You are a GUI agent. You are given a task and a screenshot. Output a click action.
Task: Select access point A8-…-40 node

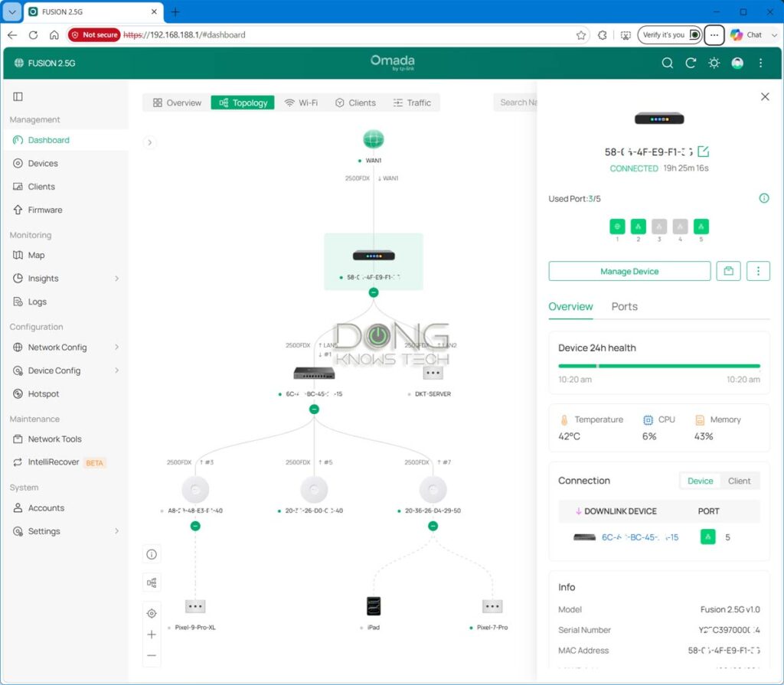195,490
